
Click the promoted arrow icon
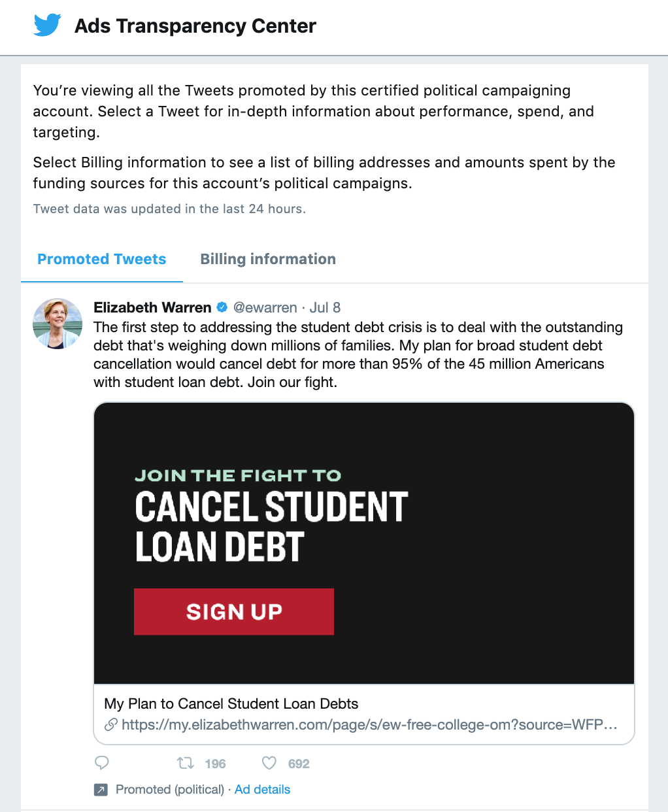coord(101,790)
